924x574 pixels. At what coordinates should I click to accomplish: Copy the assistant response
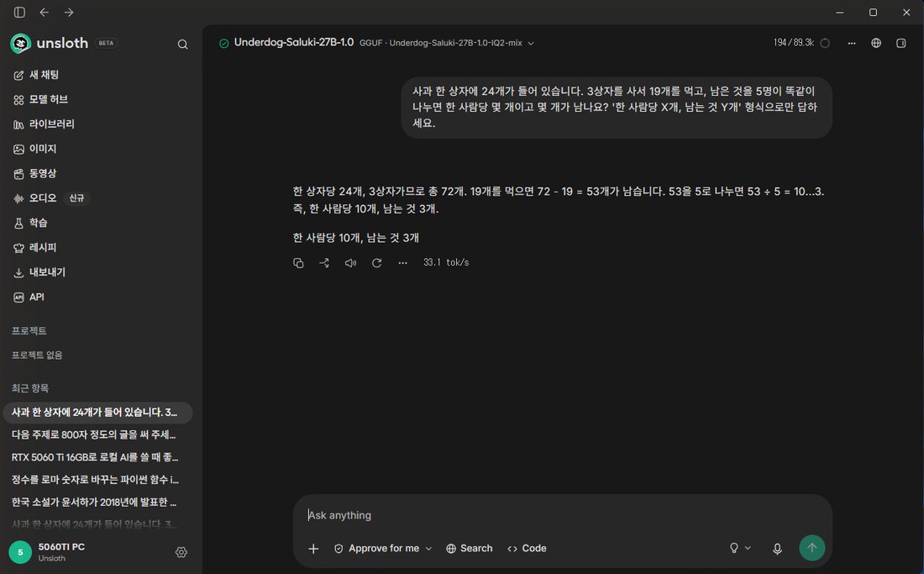tap(298, 263)
